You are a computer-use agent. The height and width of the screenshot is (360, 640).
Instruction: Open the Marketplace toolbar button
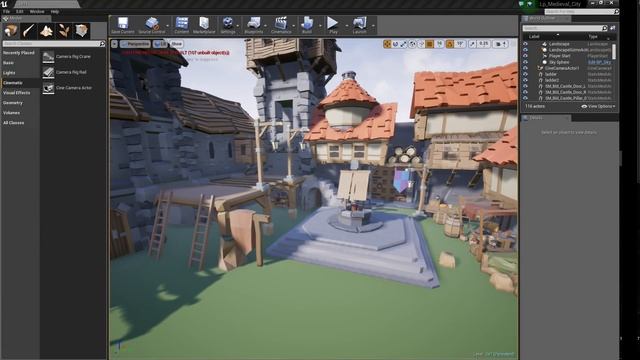tap(204, 25)
